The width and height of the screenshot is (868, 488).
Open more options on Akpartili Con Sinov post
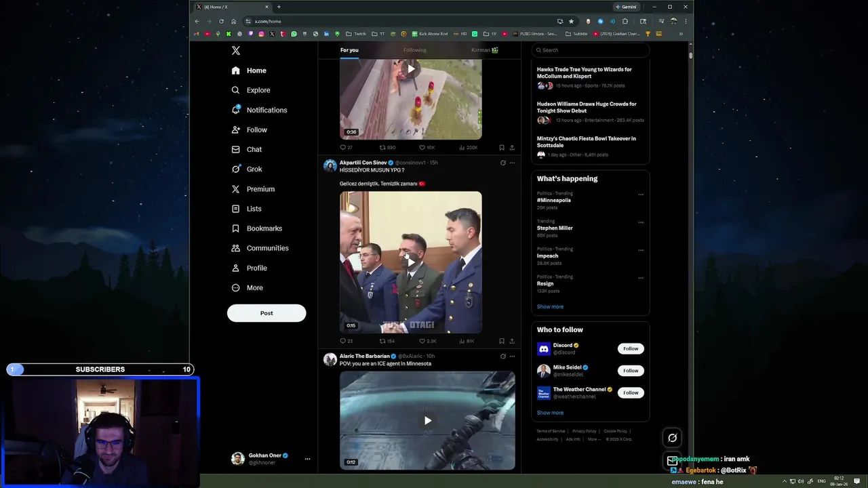512,163
